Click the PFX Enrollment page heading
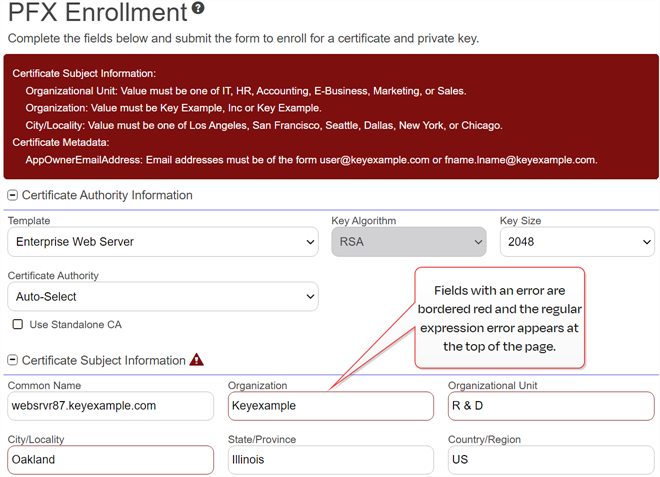Screen dimensions: 660x477 click(x=97, y=13)
